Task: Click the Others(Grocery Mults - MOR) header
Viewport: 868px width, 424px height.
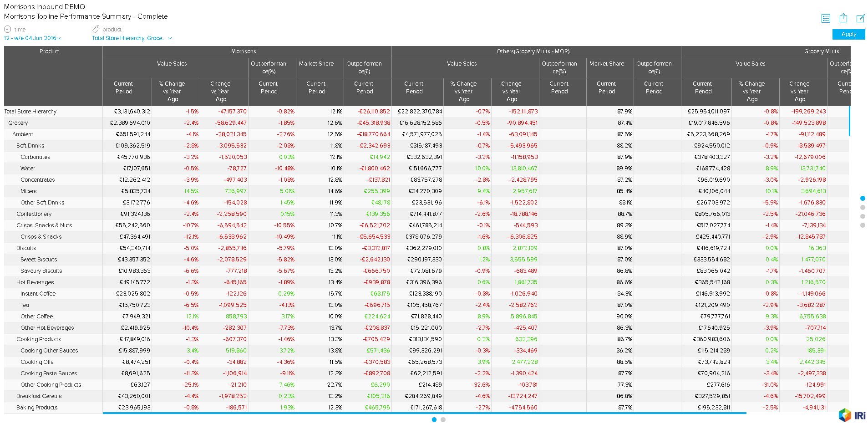Action: tap(536, 52)
